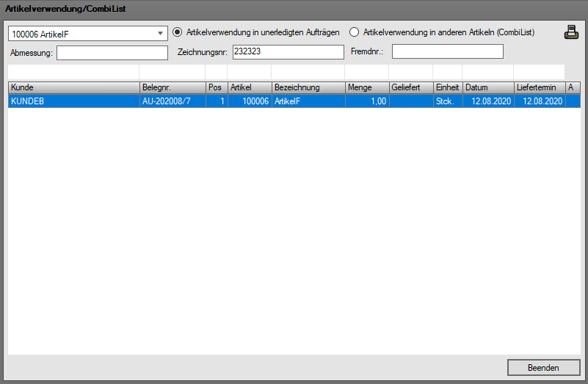Sort by Datum column header
The height and width of the screenshot is (384, 588).
tap(487, 87)
